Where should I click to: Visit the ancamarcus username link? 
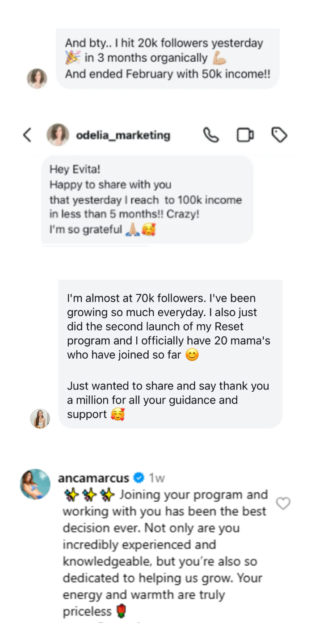click(93, 478)
